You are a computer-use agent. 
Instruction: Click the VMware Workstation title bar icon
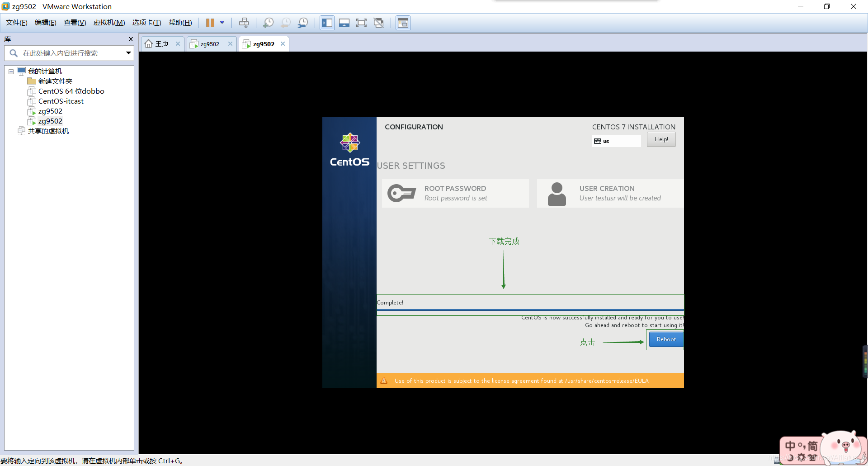click(x=5, y=6)
